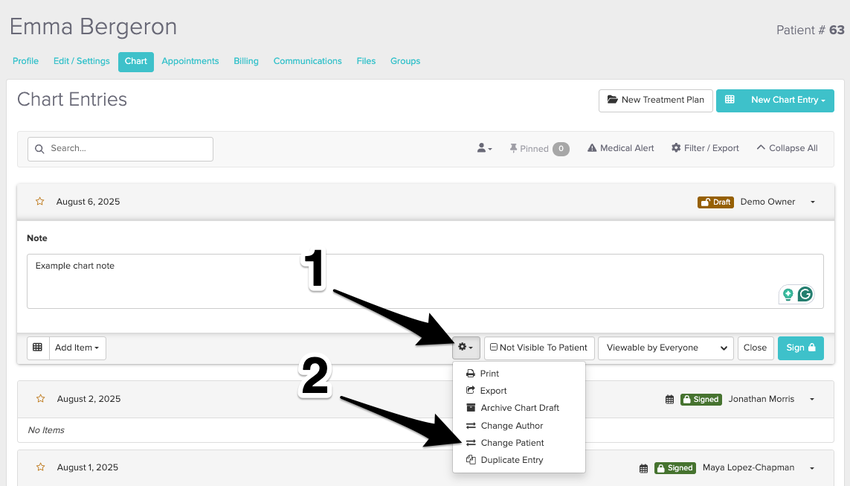850x486 pixels.
Task: Toggle Not Visible To Patient setting
Action: point(538,348)
